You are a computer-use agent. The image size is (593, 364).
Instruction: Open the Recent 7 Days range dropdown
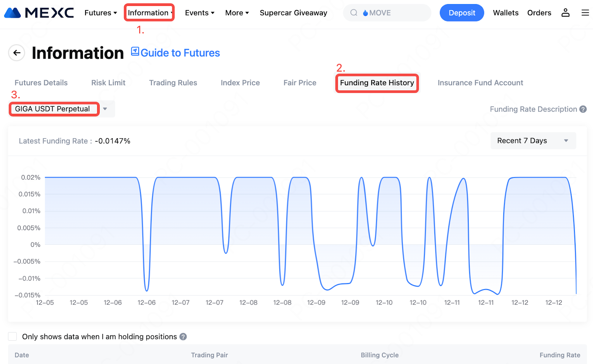[x=533, y=141]
